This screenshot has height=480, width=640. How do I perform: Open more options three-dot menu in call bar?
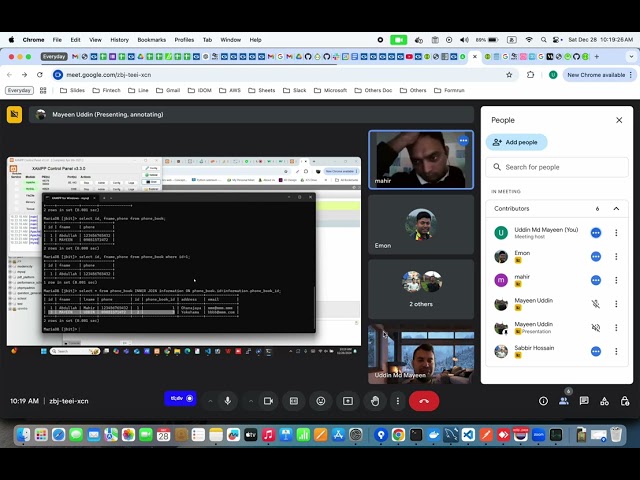click(398, 401)
